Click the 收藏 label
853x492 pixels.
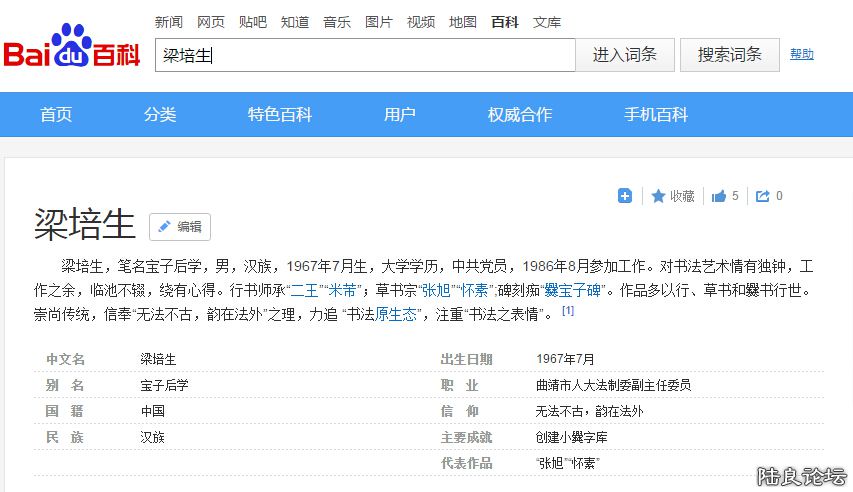click(x=682, y=196)
